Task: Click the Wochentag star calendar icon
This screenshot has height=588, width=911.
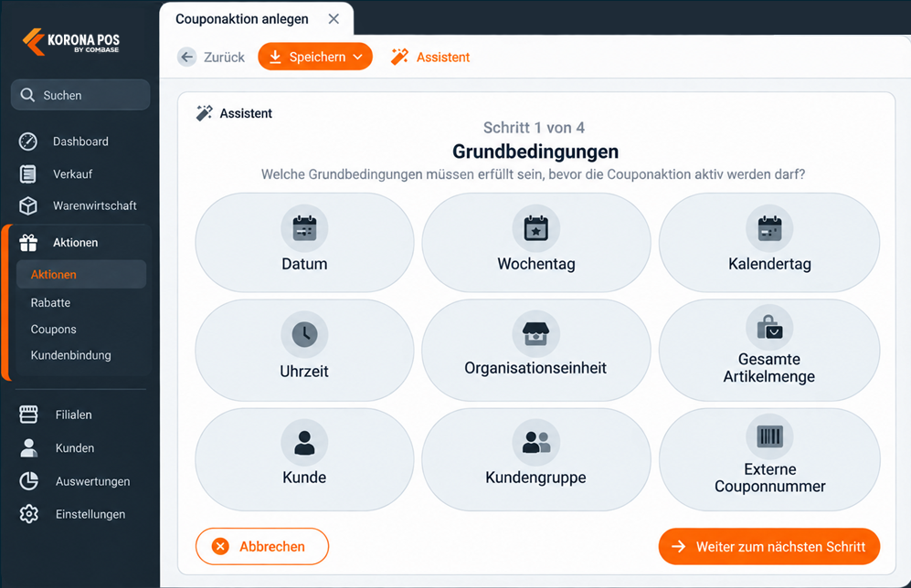Action: (x=536, y=227)
